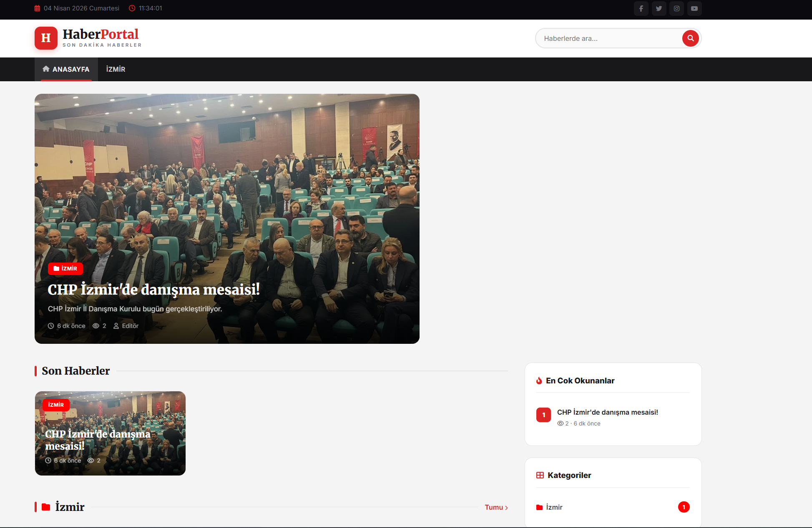Image resolution: width=812 pixels, height=528 pixels.
Task: Click the Kategoriler heading
Action: [569, 475]
